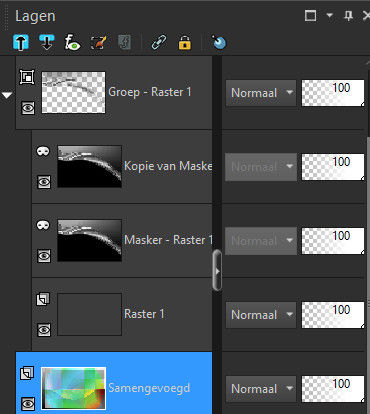Hide the Samengevoegd layer with eye icon

click(x=28, y=404)
